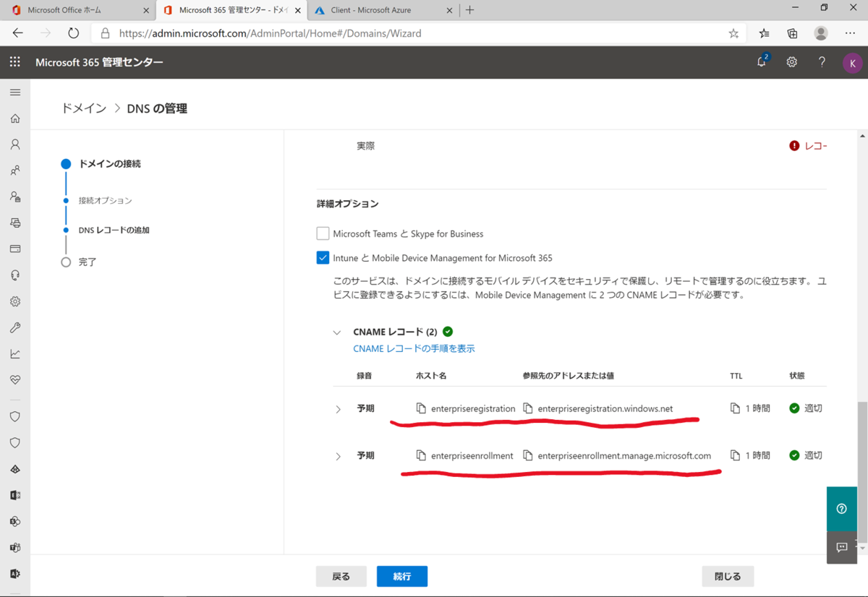Open Azure Active Directory admin center icon

15,469
